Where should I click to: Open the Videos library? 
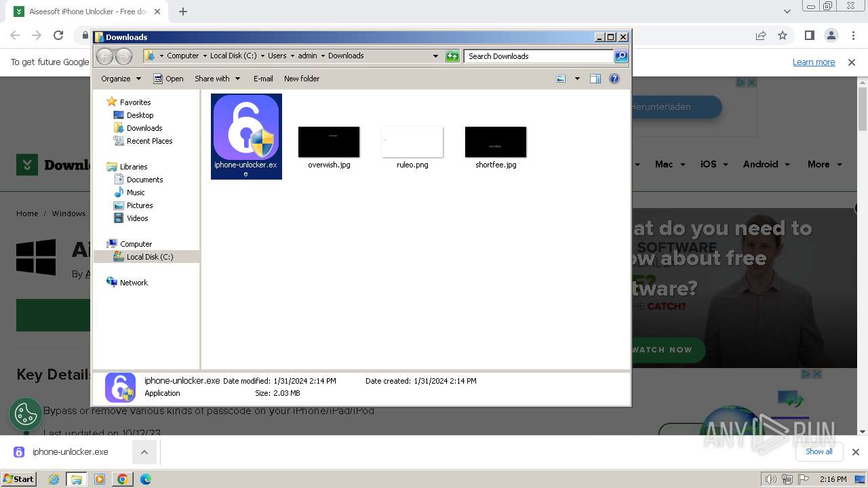[137, 218]
